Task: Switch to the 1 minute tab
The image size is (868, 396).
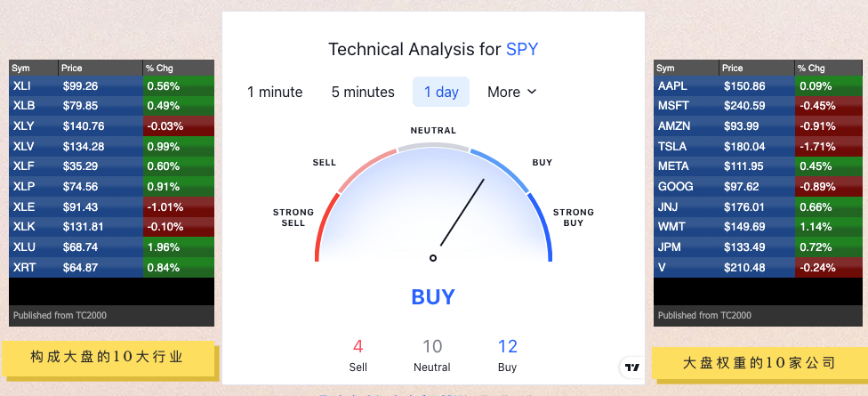Action: coord(275,92)
